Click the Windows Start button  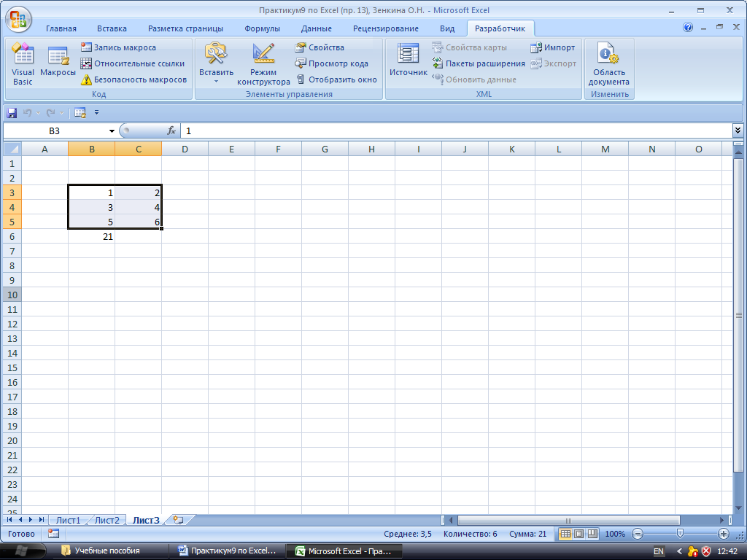pyautogui.click(x=22, y=551)
